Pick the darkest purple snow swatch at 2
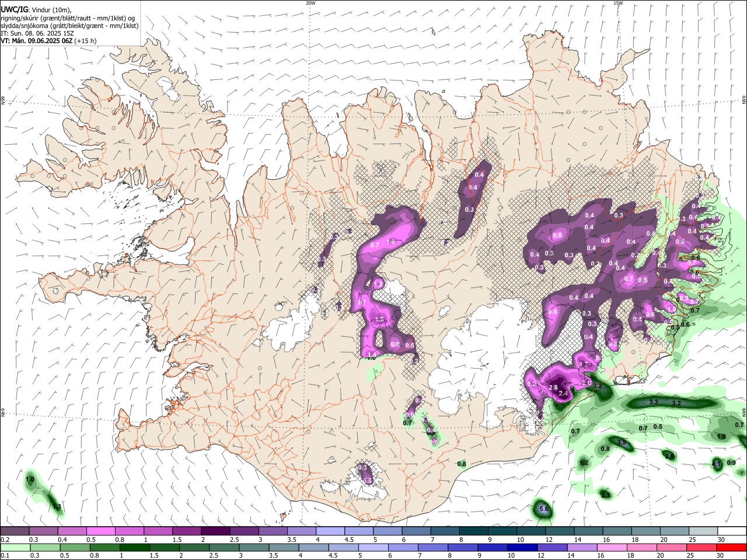Screen dimensions: 747x560 tap(215, 531)
